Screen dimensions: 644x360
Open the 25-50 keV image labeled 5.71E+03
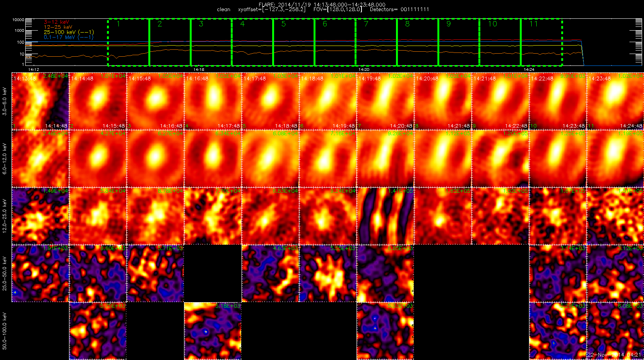tap(155, 273)
